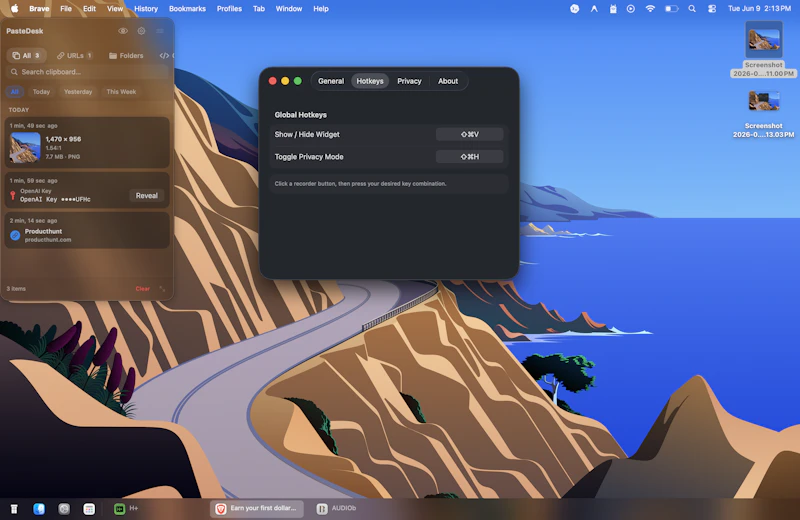Open the File menu
The image size is (800, 520).
click(66, 9)
